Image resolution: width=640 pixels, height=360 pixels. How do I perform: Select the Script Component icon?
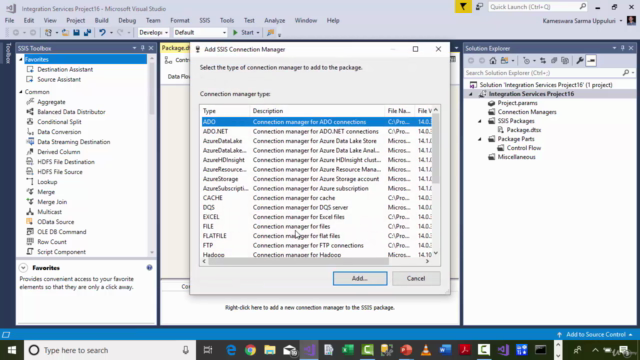(30, 252)
